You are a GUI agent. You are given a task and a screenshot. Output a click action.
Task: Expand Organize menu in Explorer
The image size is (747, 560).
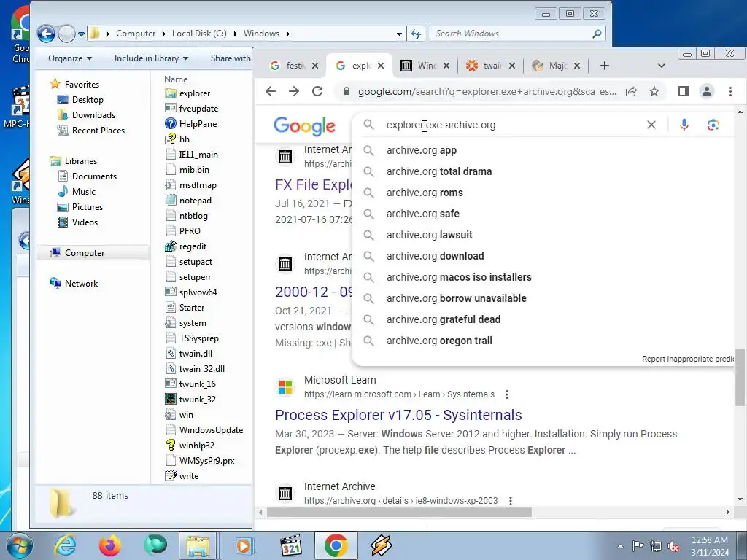[70, 58]
